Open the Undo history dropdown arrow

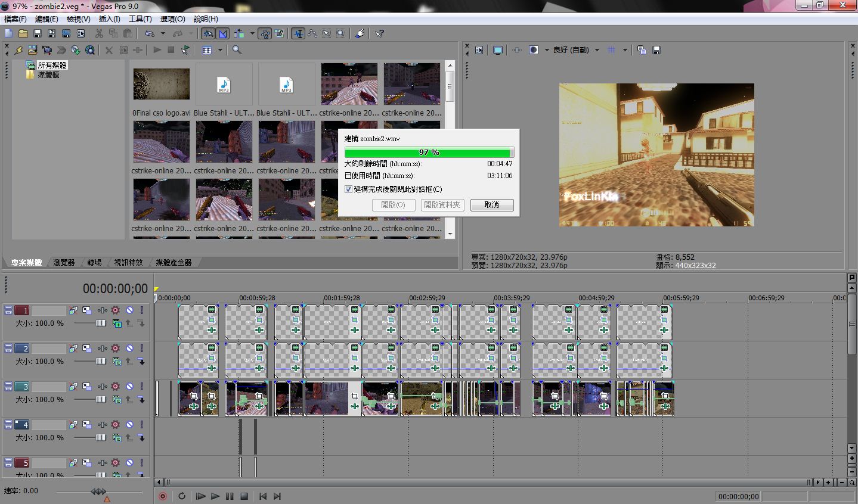pos(163,33)
